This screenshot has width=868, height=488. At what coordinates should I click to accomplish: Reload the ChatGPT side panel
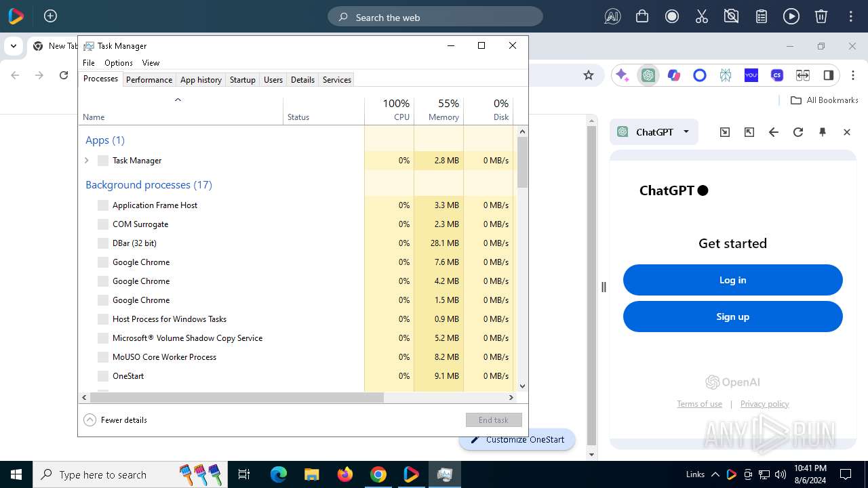click(x=798, y=132)
